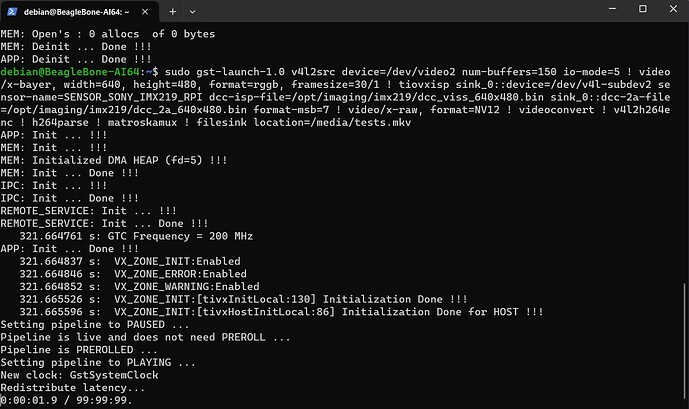This screenshot has width=689, height=409.
Task: Click the MEM: Initialized DMA HEAP line
Action: tap(113, 160)
